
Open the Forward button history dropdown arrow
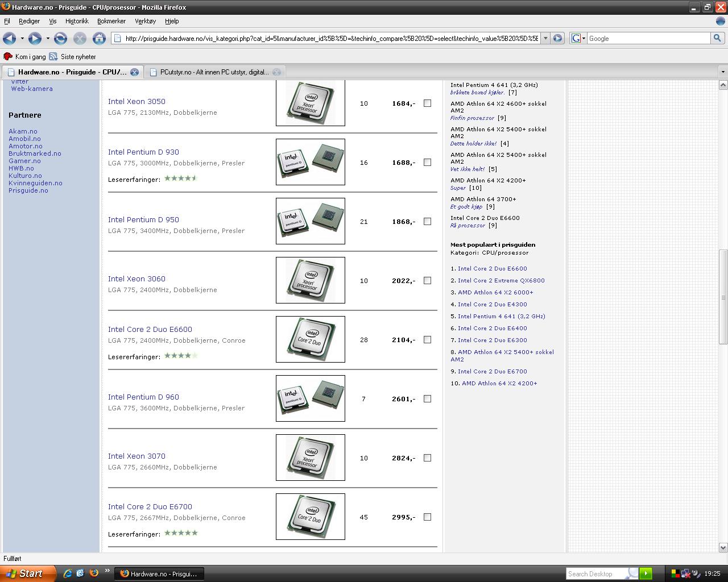pyautogui.click(x=48, y=38)
